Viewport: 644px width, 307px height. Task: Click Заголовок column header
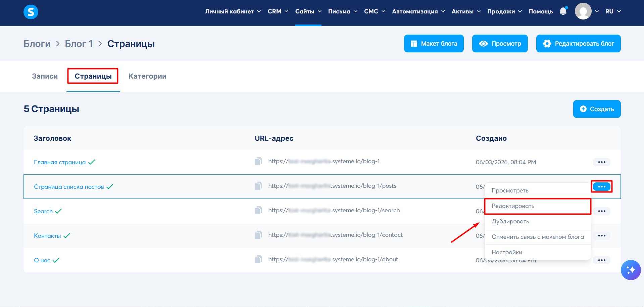[x=52, y=138]
